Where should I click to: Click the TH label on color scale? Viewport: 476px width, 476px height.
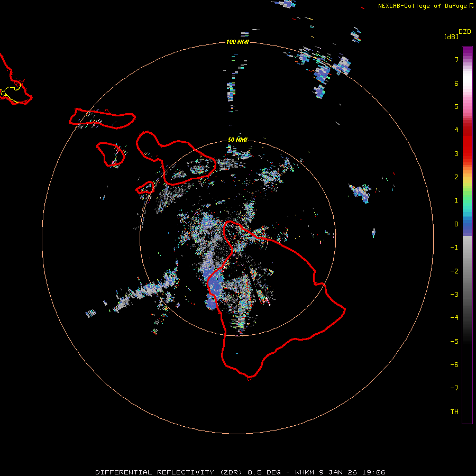coord(454,412)
